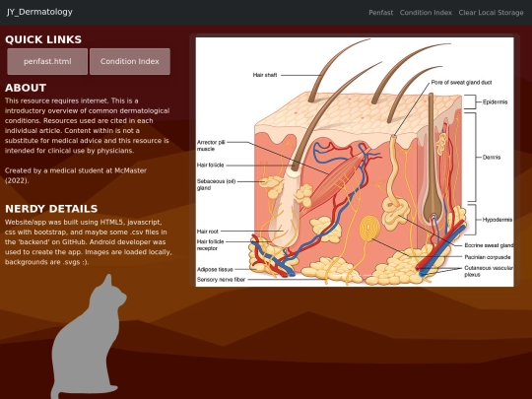Click the 'Eccrine sweat gland' label

pos(489,245)
